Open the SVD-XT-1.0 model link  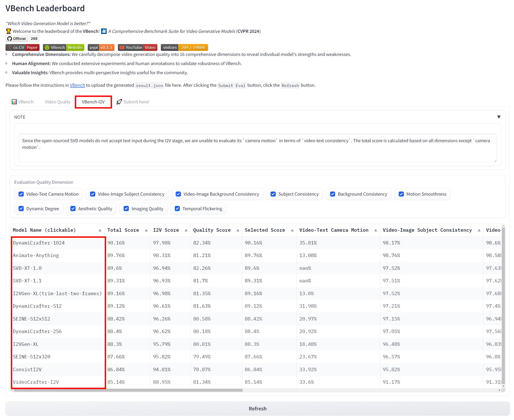(27, 268)
